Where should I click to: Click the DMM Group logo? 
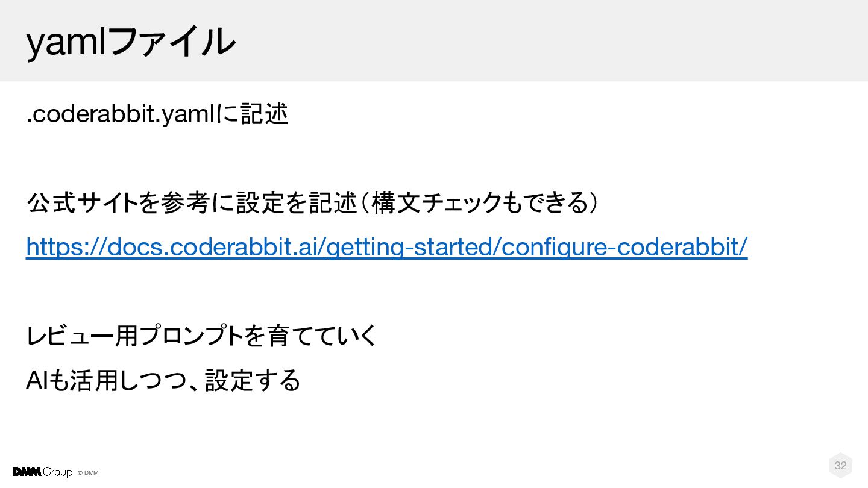pyautogui.click(x=42, y=472)
